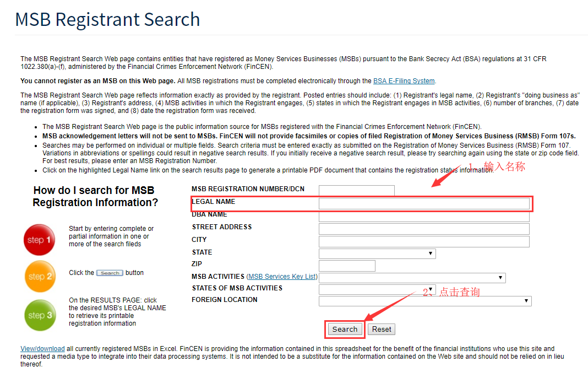Open the STATES OF MSB ACTIVITIES dropdown

[x=377, y=289]
